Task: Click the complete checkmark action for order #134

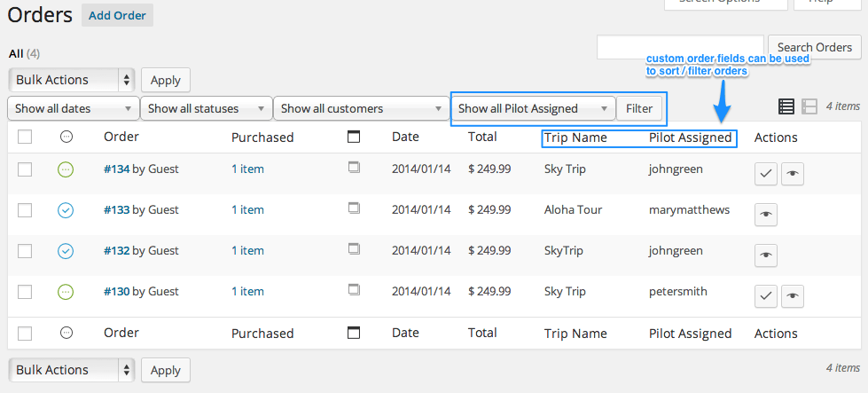Action: [x=766, y=174]
